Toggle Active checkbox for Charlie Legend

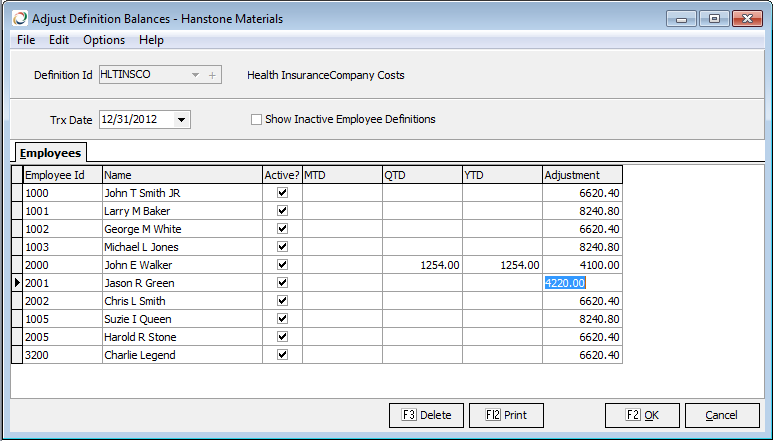click(x=282, y=355)
